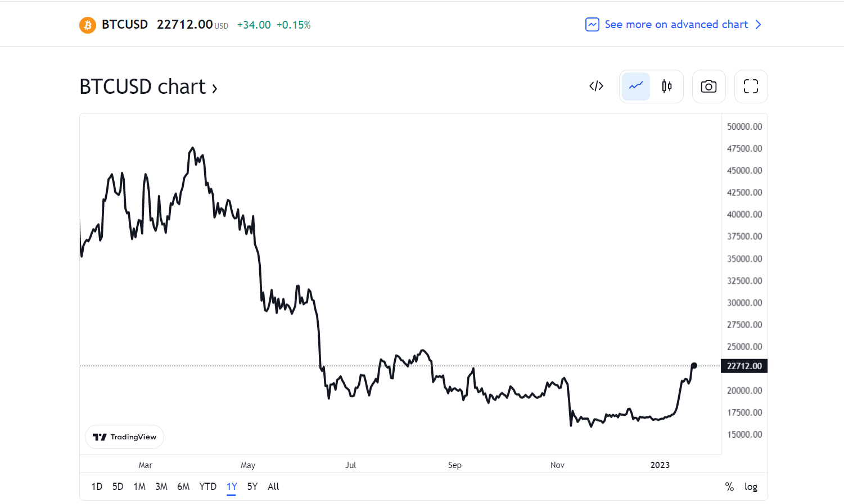Click the TradingView logo badge

(124, 437)
